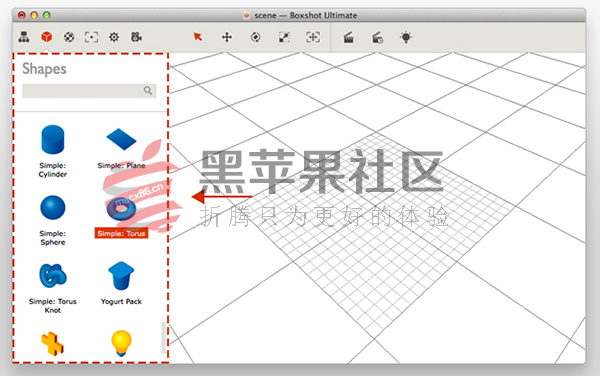Screen dimensions: 600x376
Task: Click the Simple: Plane label text
Action: [121, 165]
